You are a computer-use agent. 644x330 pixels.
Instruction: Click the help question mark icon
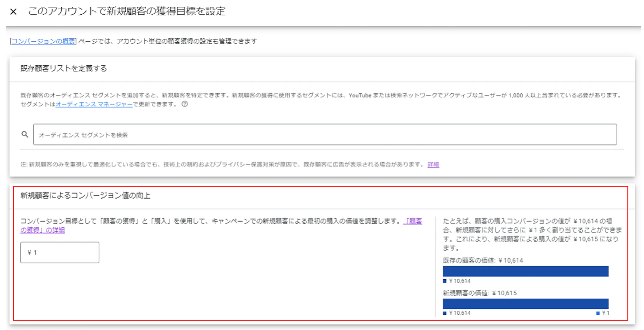pos(185,104)
